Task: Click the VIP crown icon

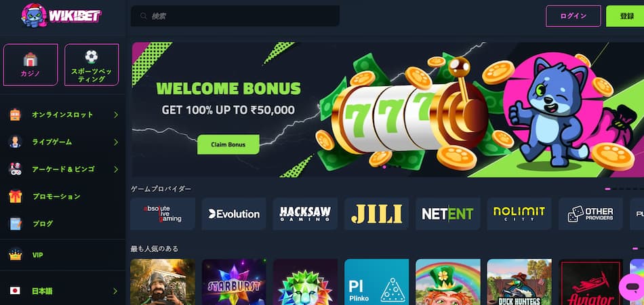Action: point(15,255)
